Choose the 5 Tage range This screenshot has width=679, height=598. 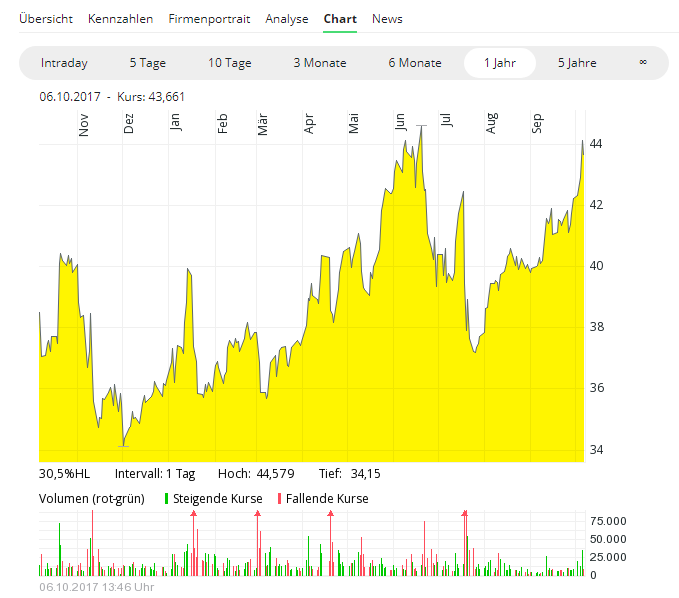[148, 63]
